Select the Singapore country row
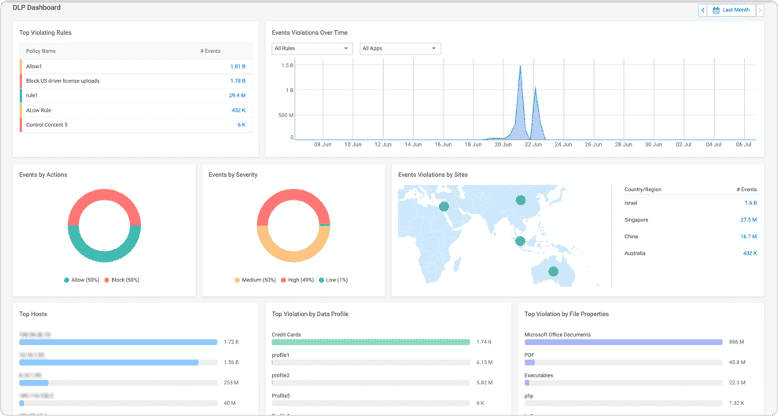The image size is (778, 416). [x=691, y=220]
